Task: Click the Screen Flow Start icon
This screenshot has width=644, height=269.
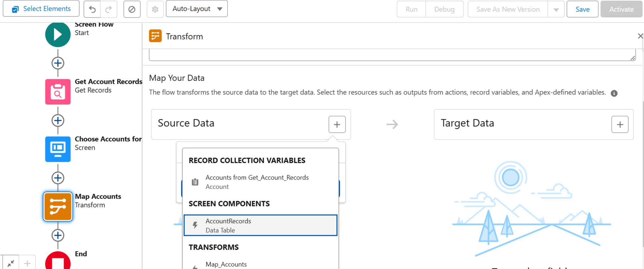Action: coord(58,34)
